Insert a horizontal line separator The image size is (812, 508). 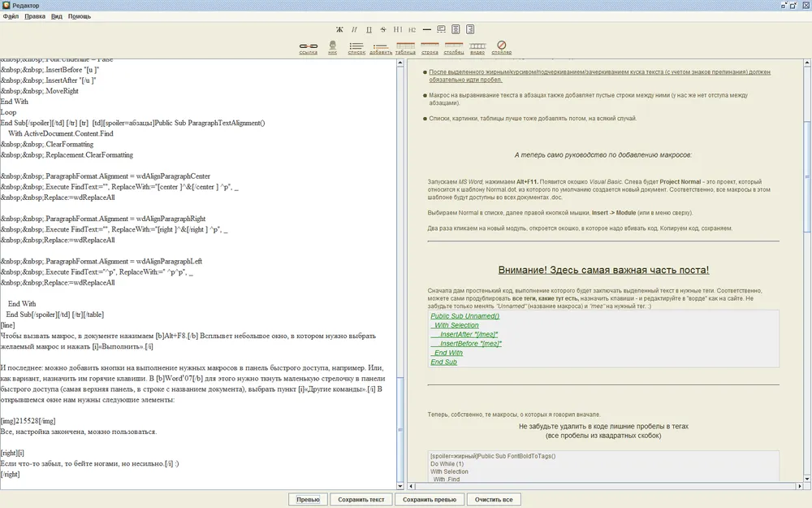click(427, 29)
